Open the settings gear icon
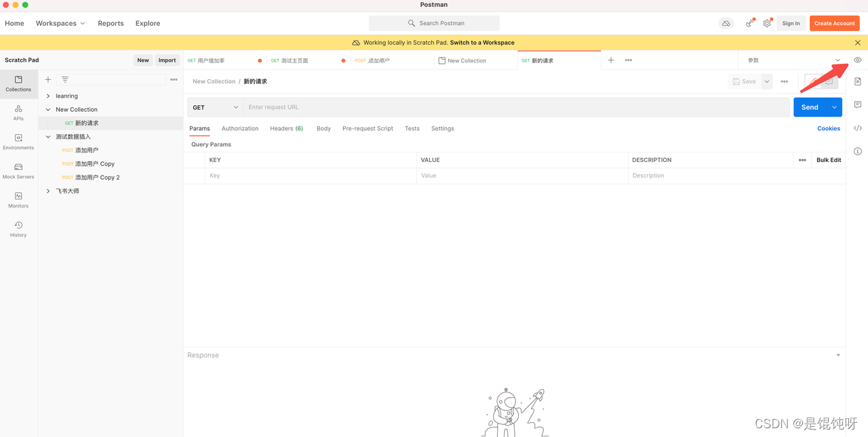 767,23
